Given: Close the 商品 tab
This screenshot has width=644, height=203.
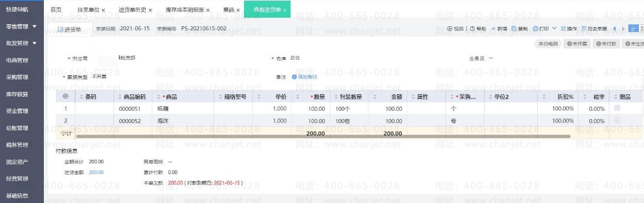Looking at the screenshot, I should [x=238, y=10].
